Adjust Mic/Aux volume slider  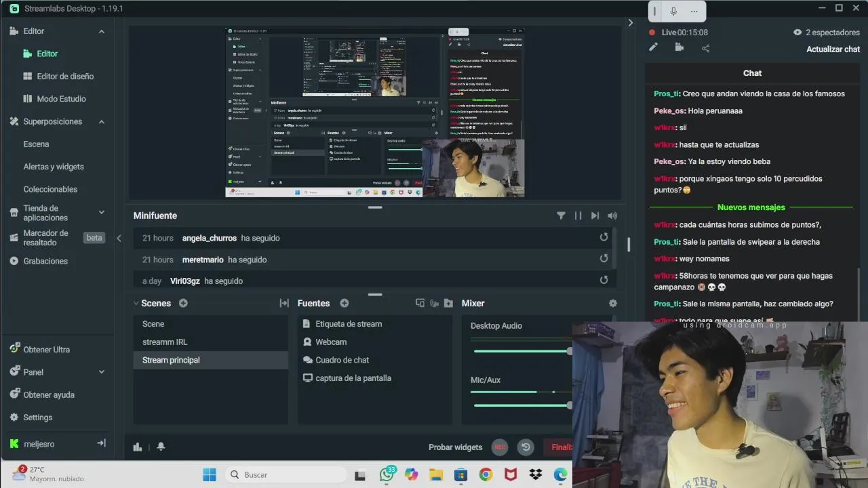point(523,405)
